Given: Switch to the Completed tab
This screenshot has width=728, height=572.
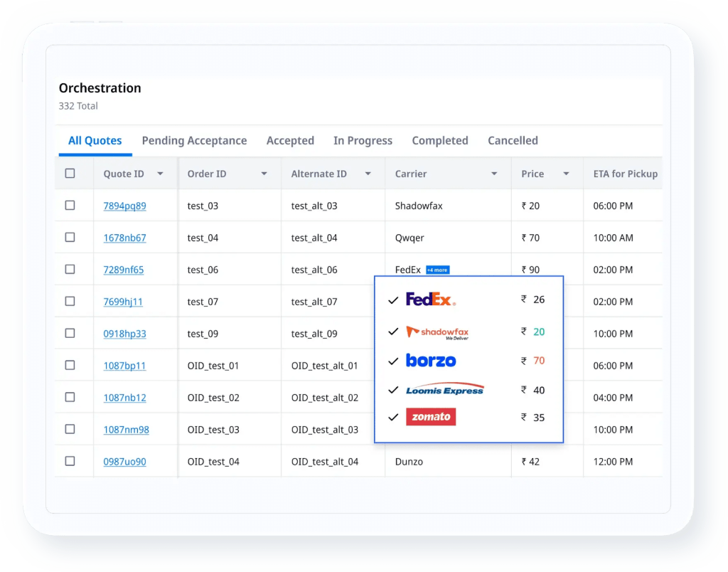Looking at the screenshot, I should [439, 140].
